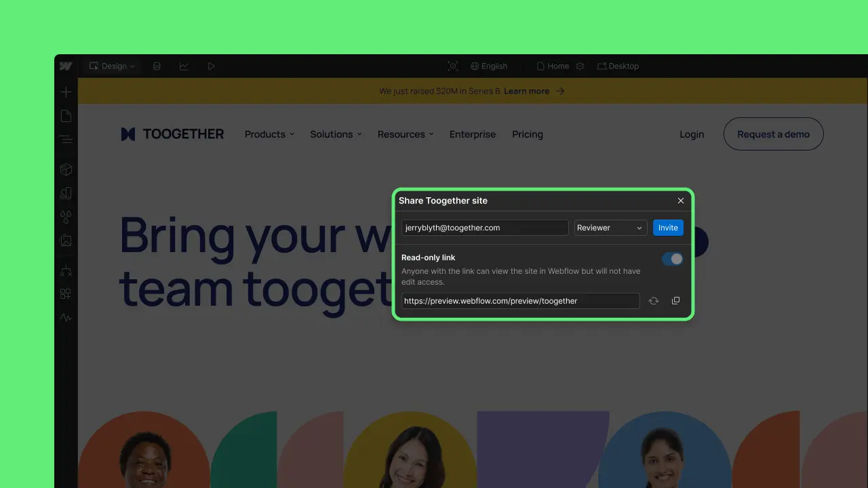Expand the Solutions nav dropdown
Screen dimensions: 868x488
336,134
